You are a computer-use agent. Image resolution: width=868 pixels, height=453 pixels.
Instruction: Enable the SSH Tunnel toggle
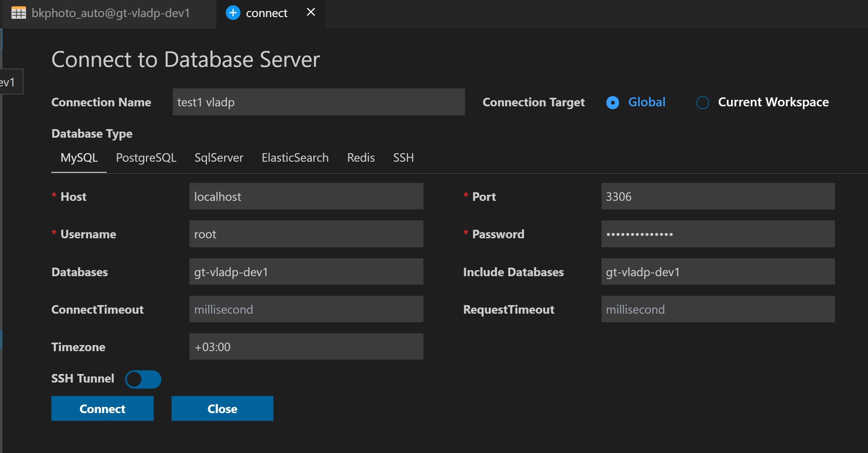(x=143, y=379)
